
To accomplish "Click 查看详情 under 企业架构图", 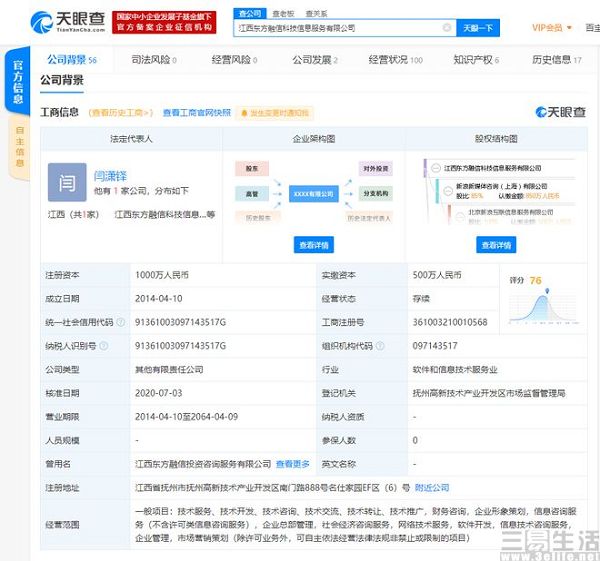I will [x=314, y=245].
